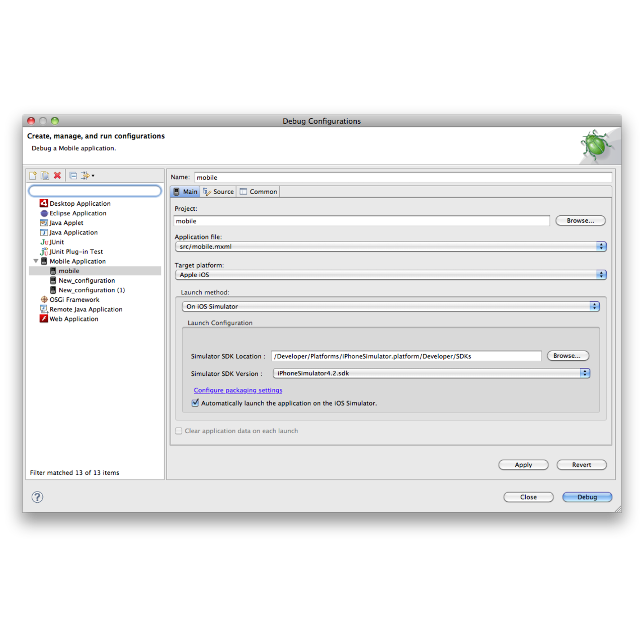Open the Simulator SDK Version dropdown
The height and width of the screenshot is (644, 644).
pyautogui.click(x=431, y=373)
